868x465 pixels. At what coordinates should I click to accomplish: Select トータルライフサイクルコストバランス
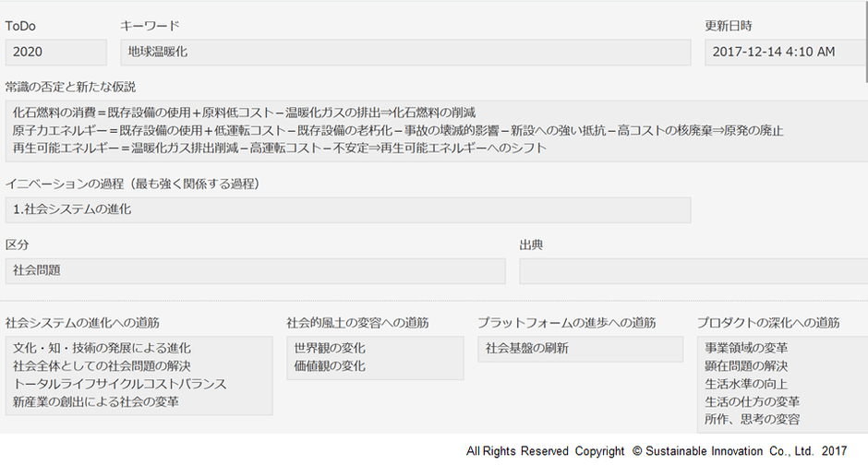[119, 384]
